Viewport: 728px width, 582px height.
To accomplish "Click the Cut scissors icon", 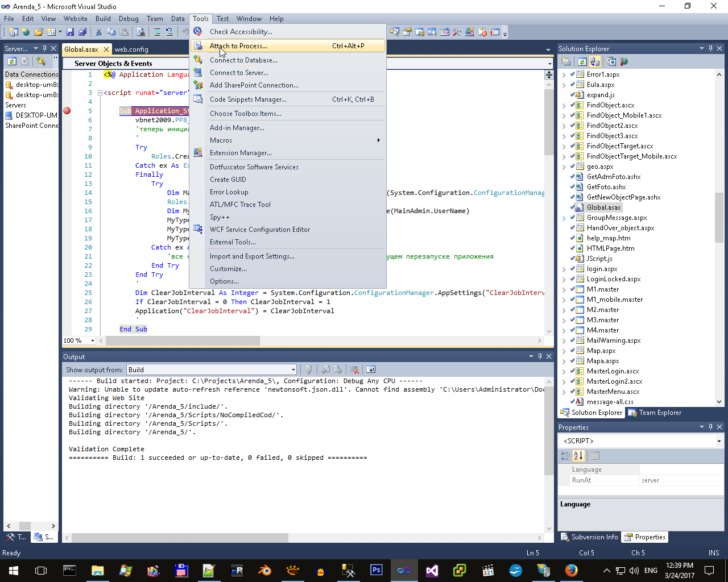I will [98, 32].
